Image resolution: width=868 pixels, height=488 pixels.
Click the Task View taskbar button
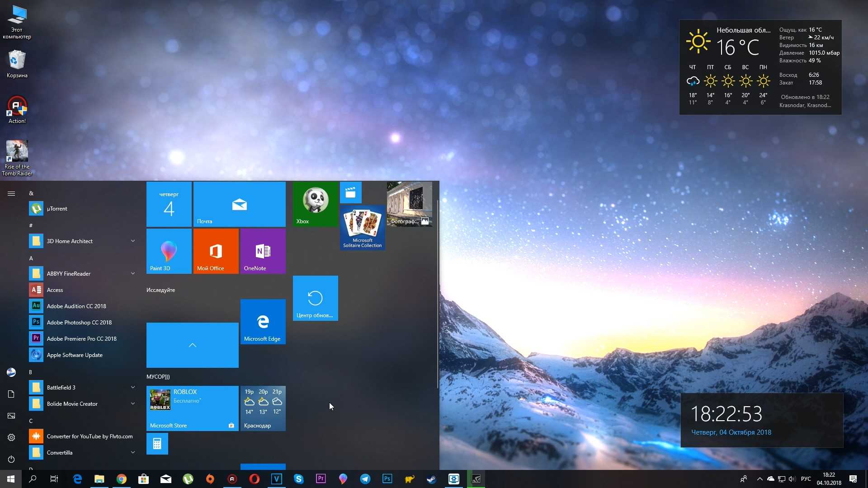tap(54, 479)
